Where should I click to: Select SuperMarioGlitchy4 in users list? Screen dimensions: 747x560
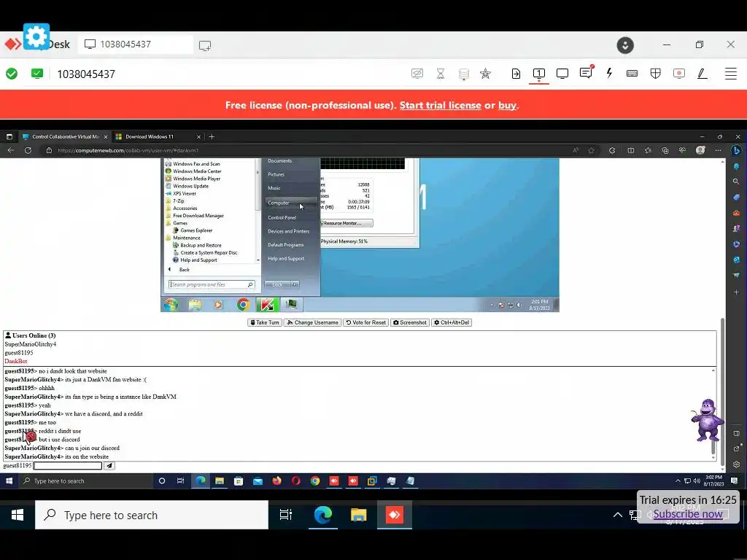31,344
